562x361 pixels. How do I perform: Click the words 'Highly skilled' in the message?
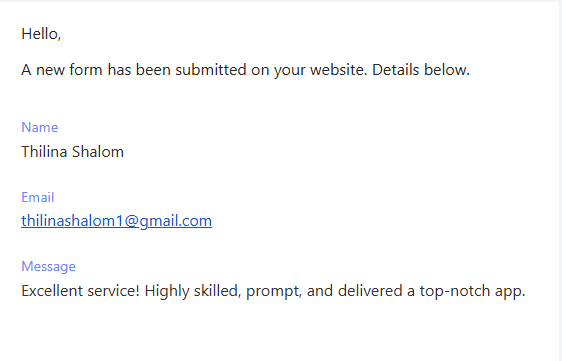(x=192, y=291)
